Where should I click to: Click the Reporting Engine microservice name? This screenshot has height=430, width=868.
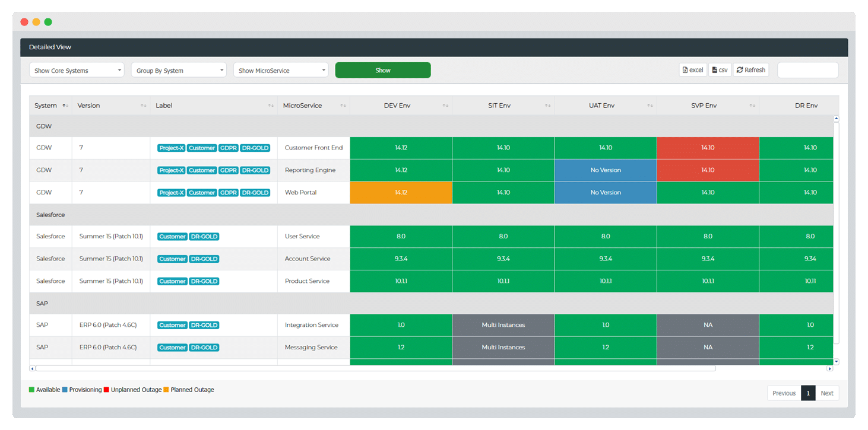point(310,170)
